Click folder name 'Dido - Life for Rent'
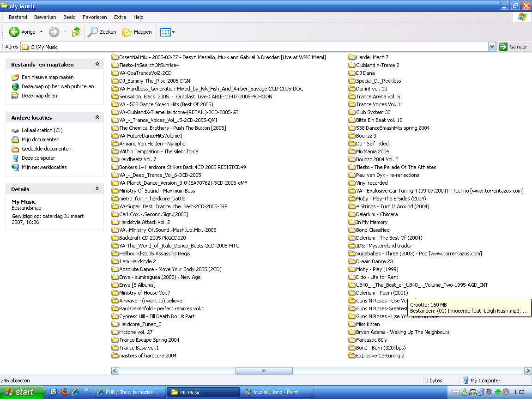Image resolution: width=532 pixels, height=399 pixels. pyautogui.click(x=377, y=277)
